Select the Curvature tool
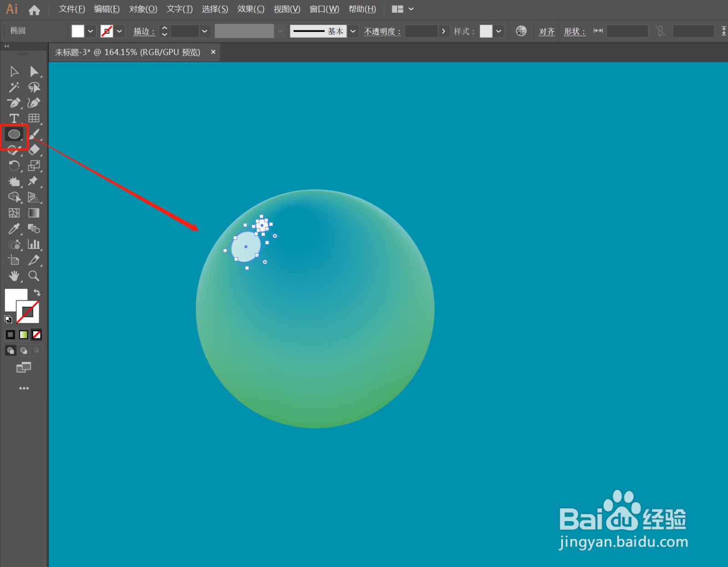Viewport: 728px width, 567px height. click(34, 103)
